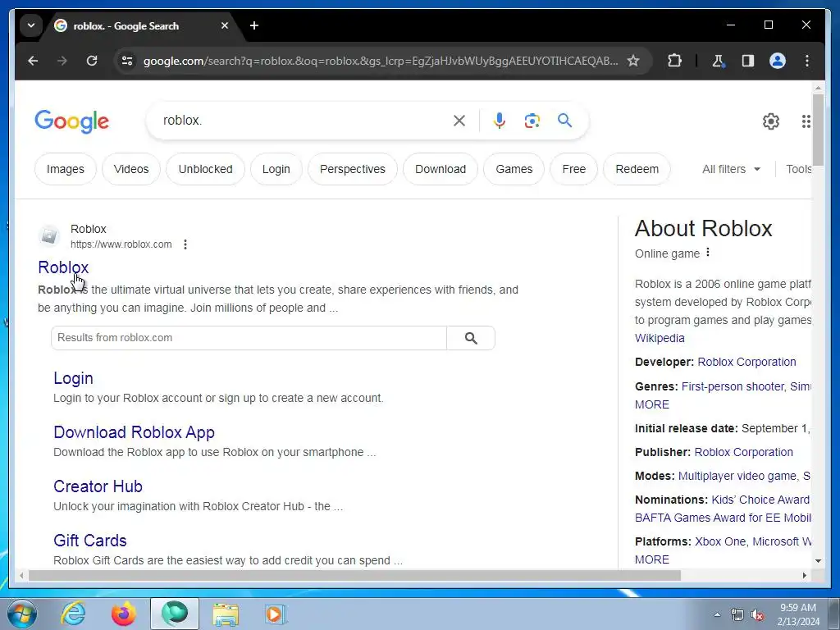Image resolution: width=840 pixels, height=630 pixels.
Task: Reload the page with refresh icon
Action: (x=92, y=61)
